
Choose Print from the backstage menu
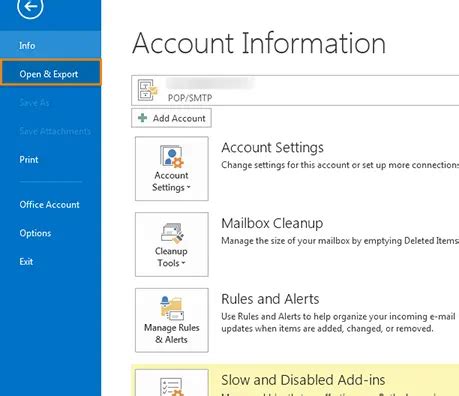(x=29, y=160)
